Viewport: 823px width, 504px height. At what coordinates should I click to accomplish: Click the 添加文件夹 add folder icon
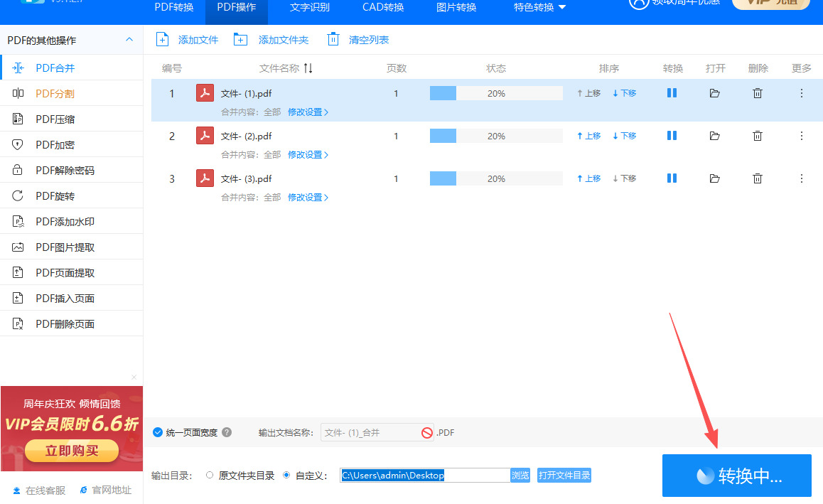240,40
